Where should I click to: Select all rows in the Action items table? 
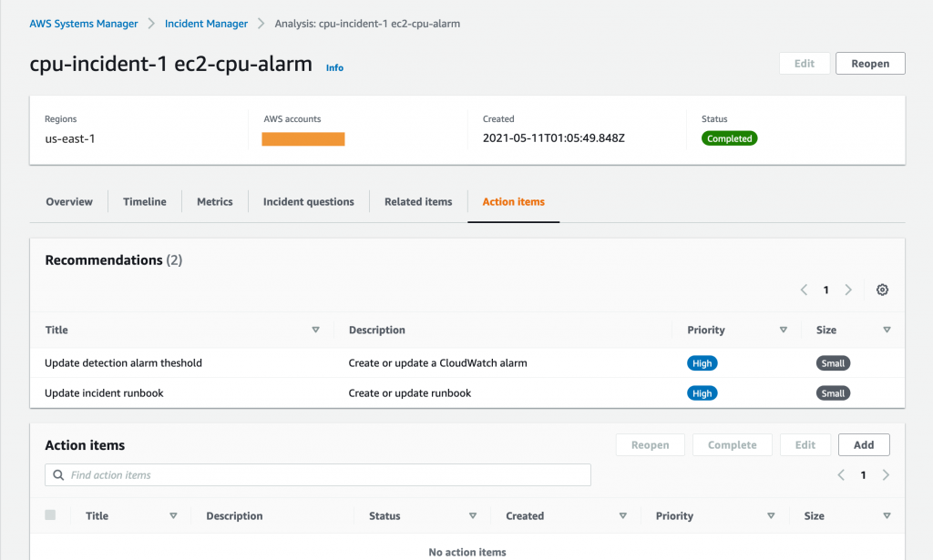click(50, 514)
